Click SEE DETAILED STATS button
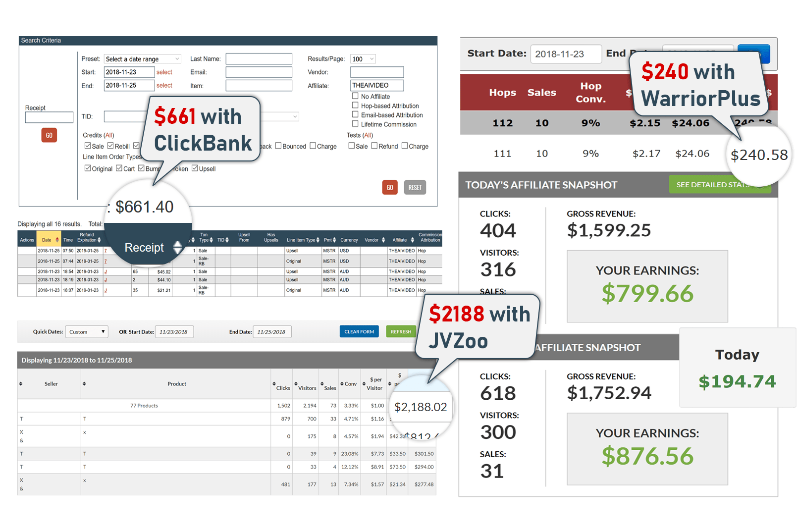This screenshot has width=797, height=532. click(720, 185)
